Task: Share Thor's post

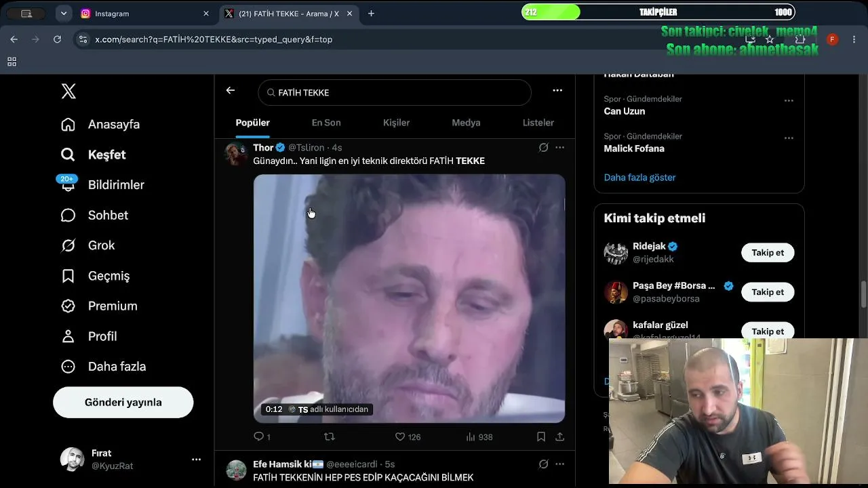Action: tap(560, 437)
